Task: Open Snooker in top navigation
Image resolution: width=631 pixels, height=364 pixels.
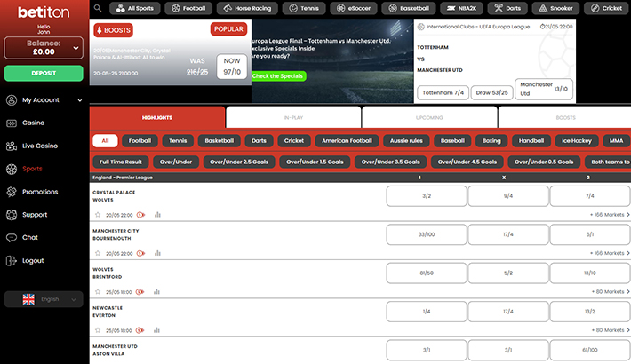Action: [555, 8]
